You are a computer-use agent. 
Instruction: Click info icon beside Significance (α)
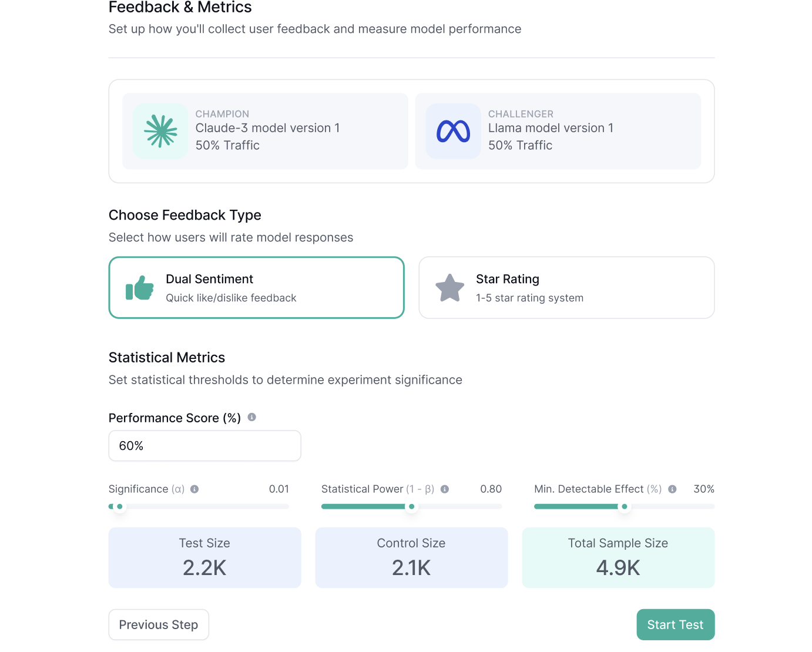pyautogui.click(x=194, y=489)
